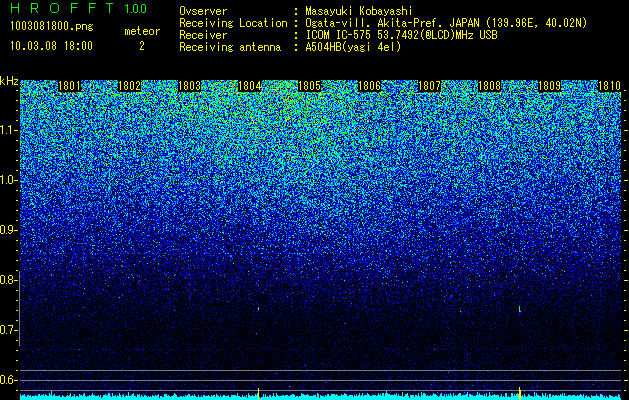
Task: Click the meteor count label
Action: click(142, 31)
